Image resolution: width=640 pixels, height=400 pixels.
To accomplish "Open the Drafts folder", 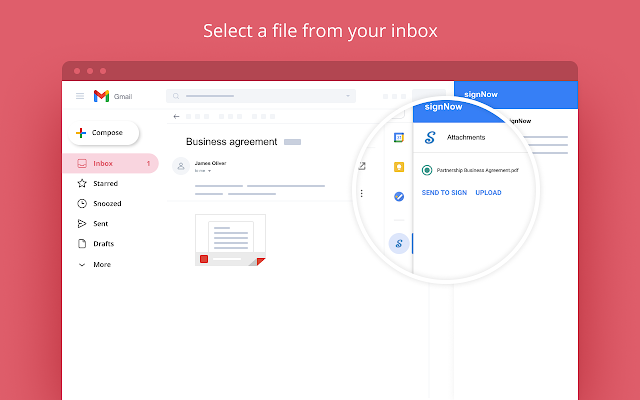I will pyautogui.click(x=96, y=244).
